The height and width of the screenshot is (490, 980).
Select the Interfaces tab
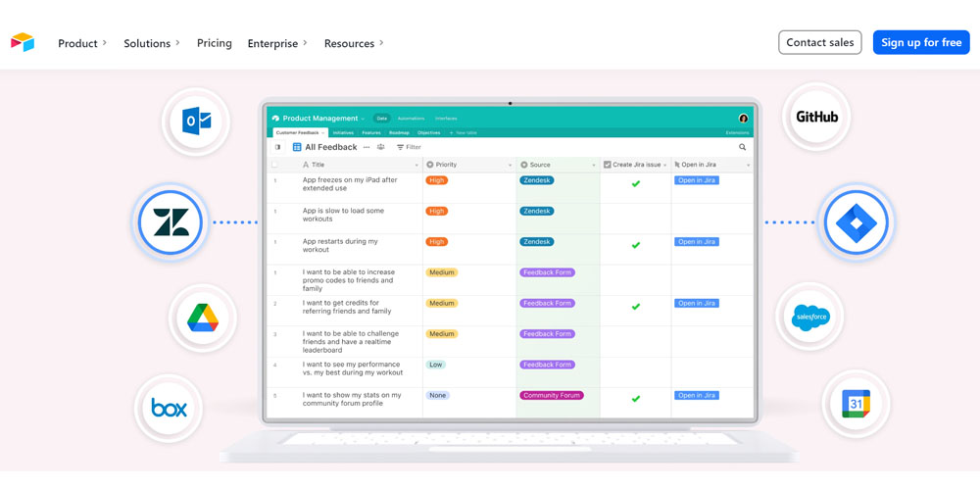[446, 119]
